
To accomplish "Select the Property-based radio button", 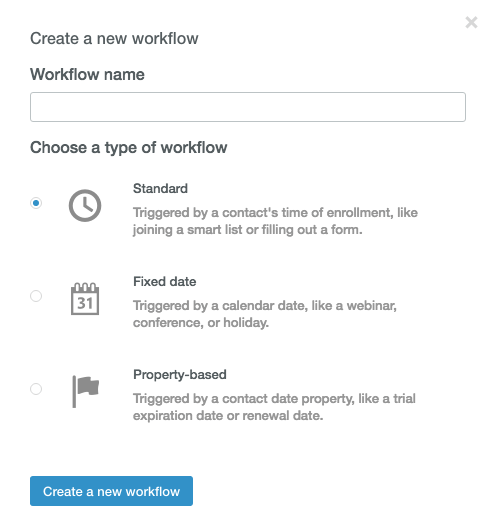I will click(x=36, y=389).
